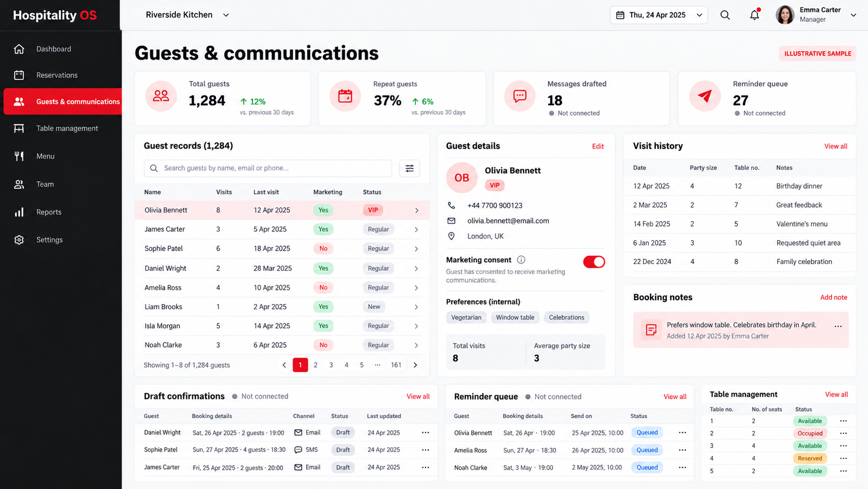
Task: Open the three-dot menu for table 4
Action: (x=843, y=458)
